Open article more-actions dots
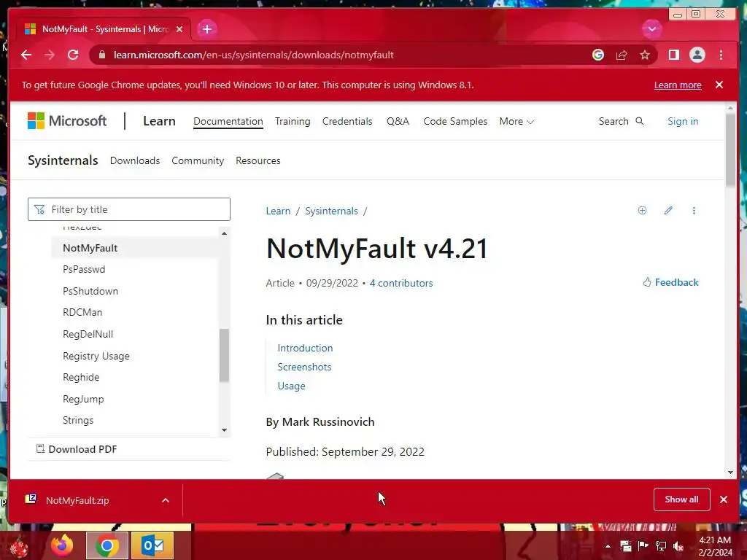 tap(694, 211)
